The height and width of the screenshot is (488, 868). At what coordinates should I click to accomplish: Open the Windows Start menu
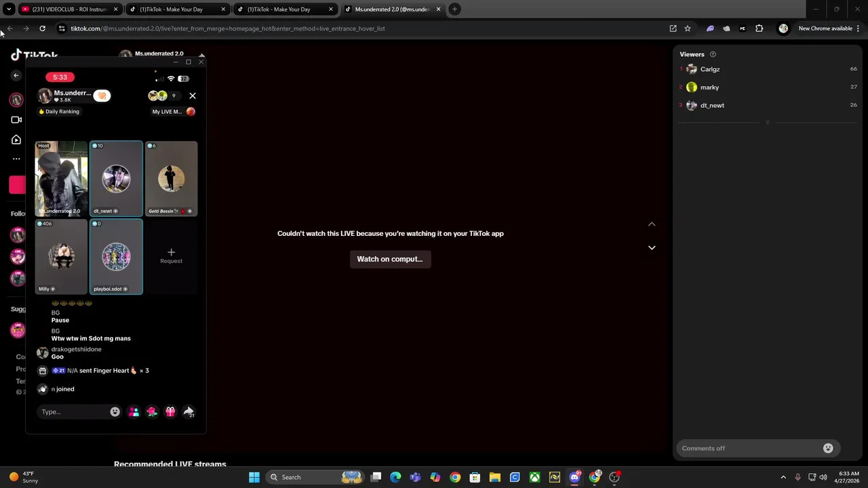tap(254, 477)
